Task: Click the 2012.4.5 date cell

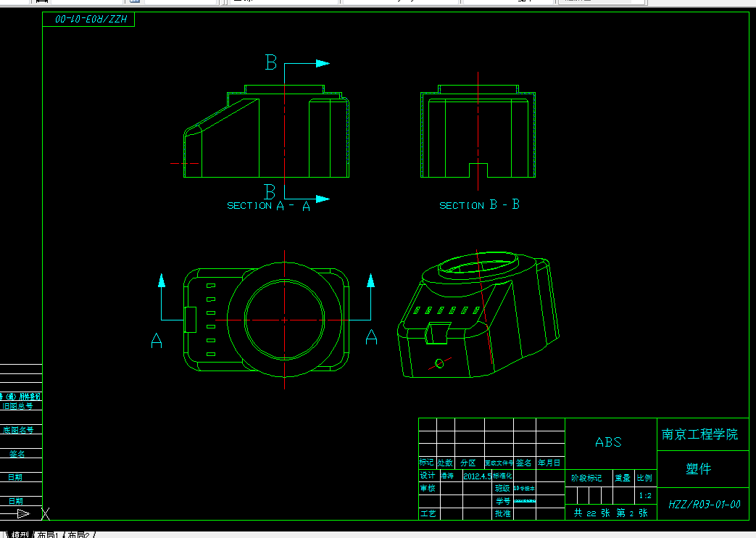Action: pos(478,476)
